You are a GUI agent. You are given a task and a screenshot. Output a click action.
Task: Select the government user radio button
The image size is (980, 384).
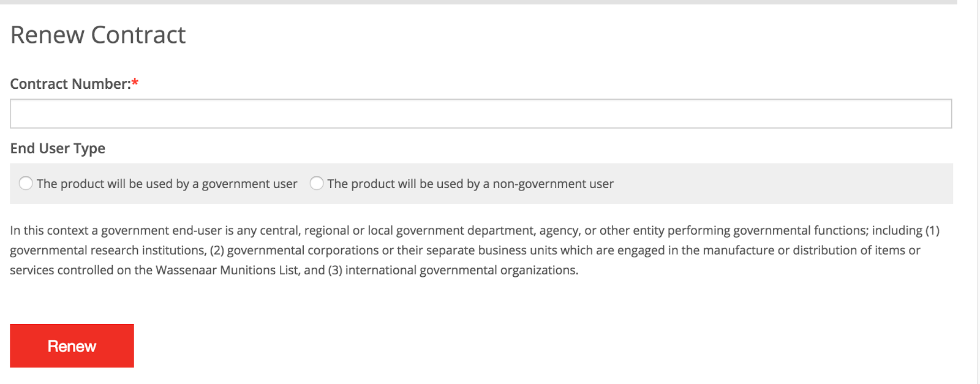(26, 183)
